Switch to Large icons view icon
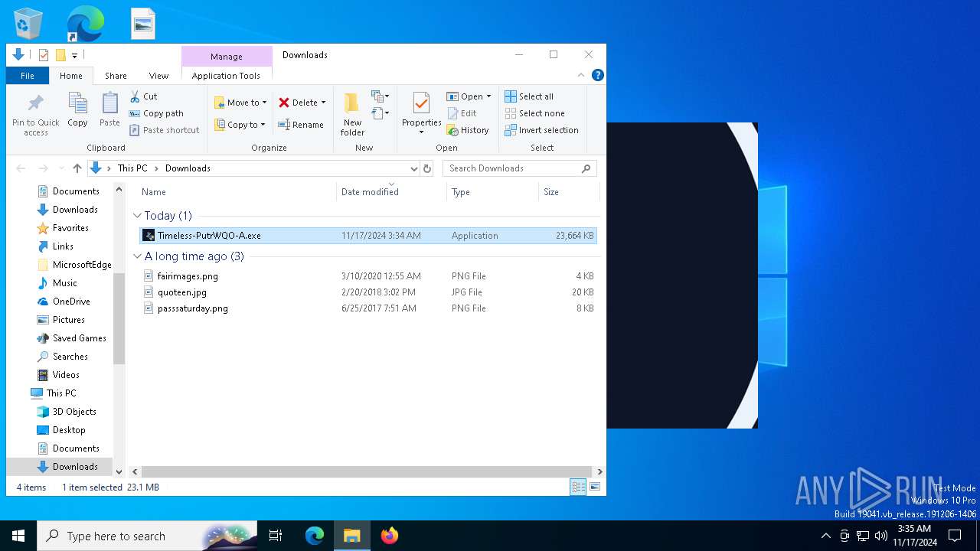 click(x=595, y=487)
